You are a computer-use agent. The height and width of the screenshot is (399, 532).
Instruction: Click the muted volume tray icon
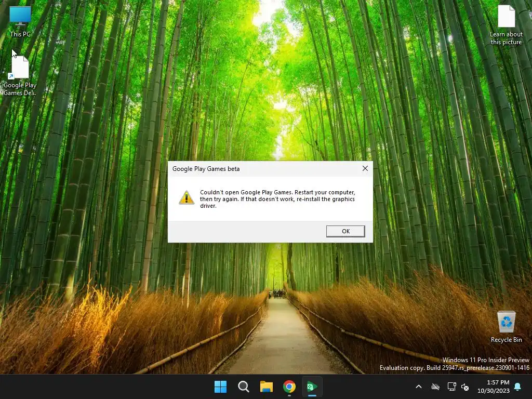(x=465, y=387)
